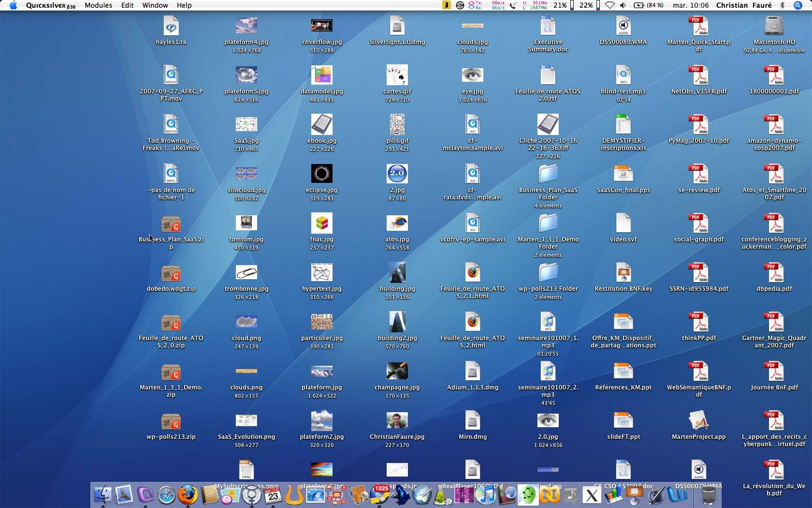Click the volume speaker menu icon
812x508 pixels.
623,5
